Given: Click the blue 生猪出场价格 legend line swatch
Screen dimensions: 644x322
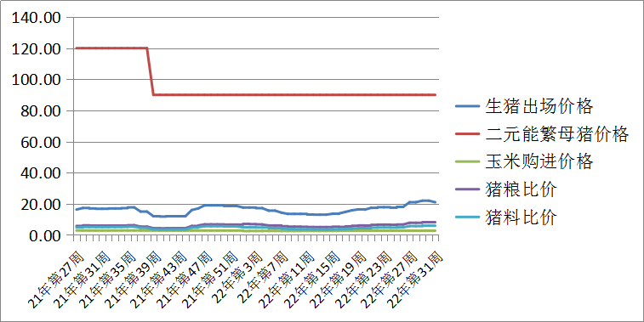Looking at the screenshot, I should [x=467, y=106].
